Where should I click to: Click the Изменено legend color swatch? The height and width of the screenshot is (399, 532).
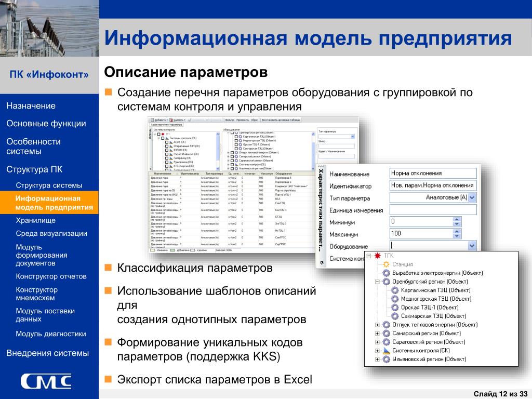(152, 250)
